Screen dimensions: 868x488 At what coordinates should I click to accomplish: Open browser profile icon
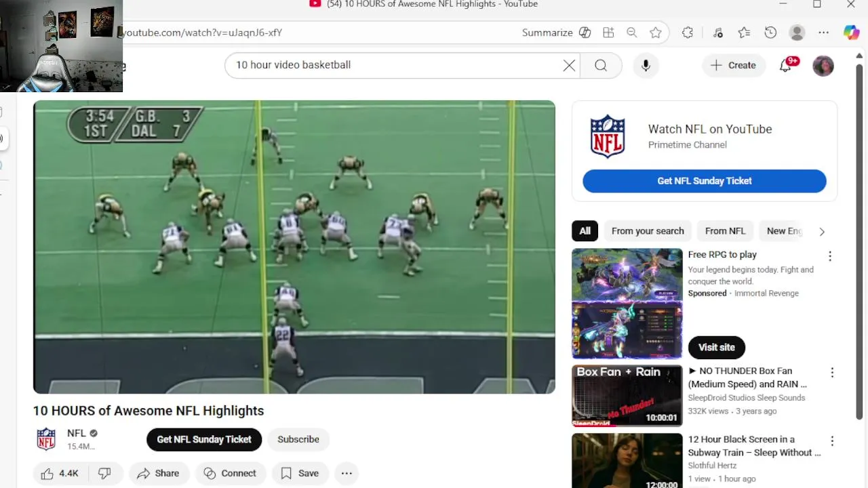[797, 33]
